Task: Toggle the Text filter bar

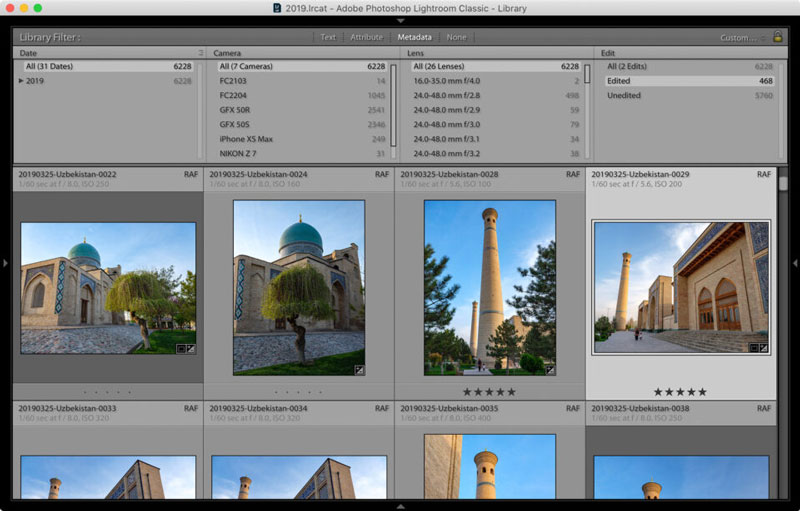Action: point(328,37)
